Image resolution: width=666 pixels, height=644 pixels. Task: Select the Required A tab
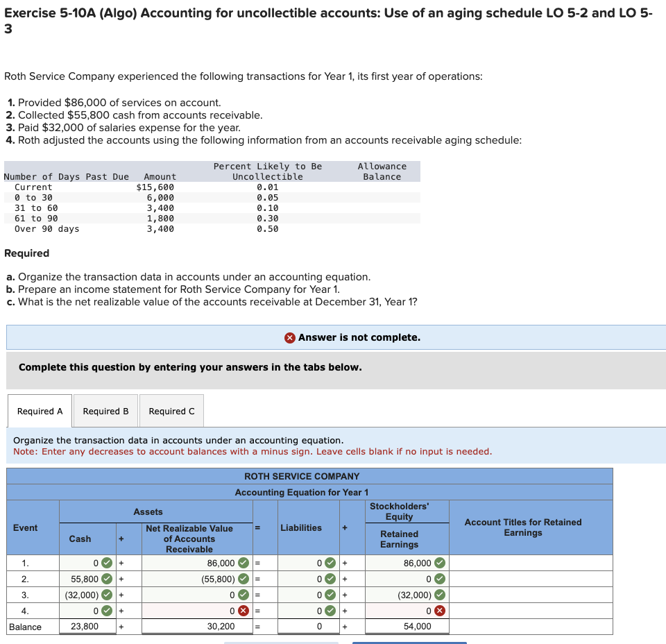point(40,410)
